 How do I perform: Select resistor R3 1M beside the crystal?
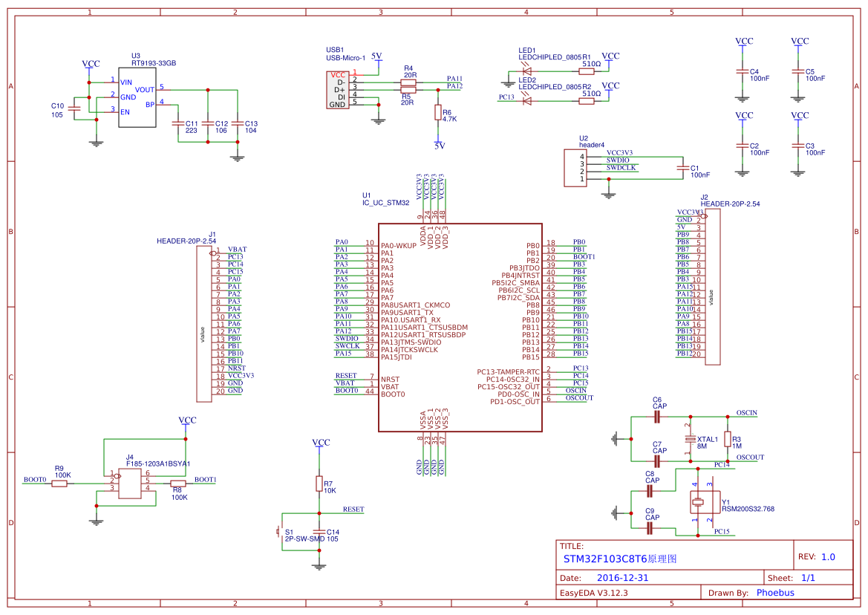point(728,439)
